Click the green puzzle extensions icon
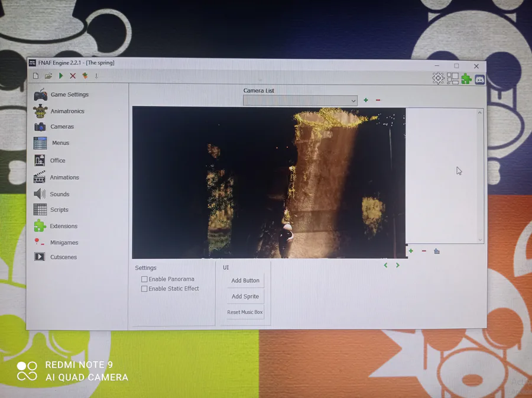Screen dimensions: 532x398 [466, 79]
